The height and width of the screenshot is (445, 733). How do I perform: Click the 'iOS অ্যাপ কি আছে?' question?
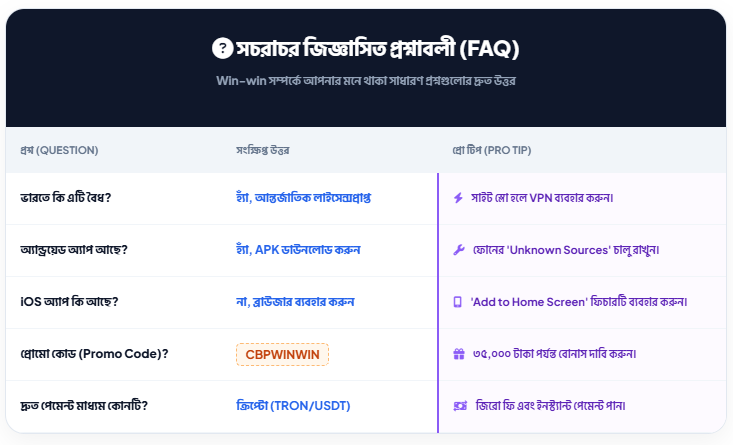click(68, 301)
